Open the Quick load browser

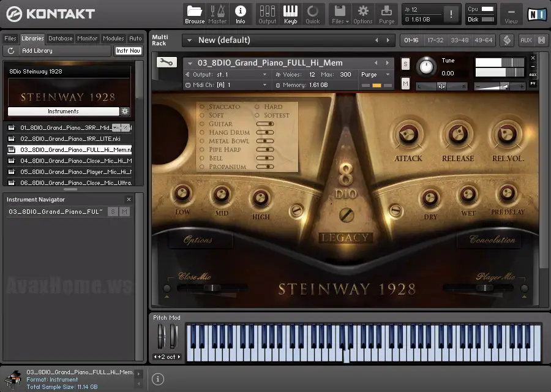pos(312,15)
